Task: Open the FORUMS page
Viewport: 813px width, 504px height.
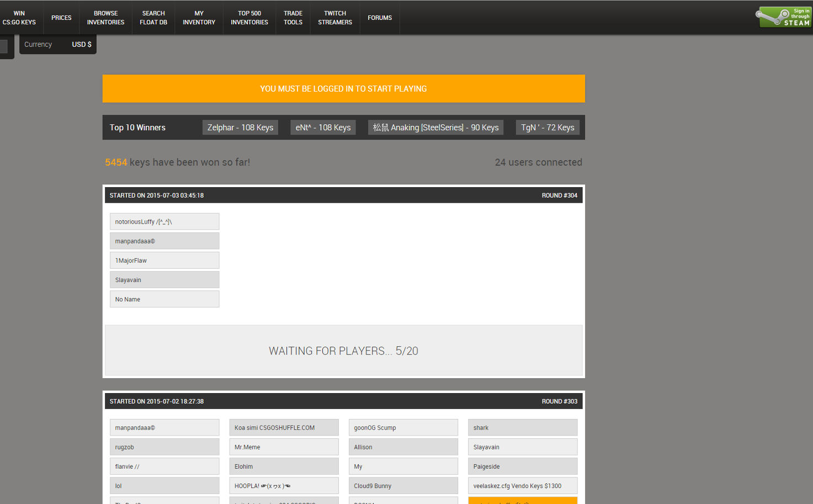Action: pyautogui.click(x=380, y=17)
